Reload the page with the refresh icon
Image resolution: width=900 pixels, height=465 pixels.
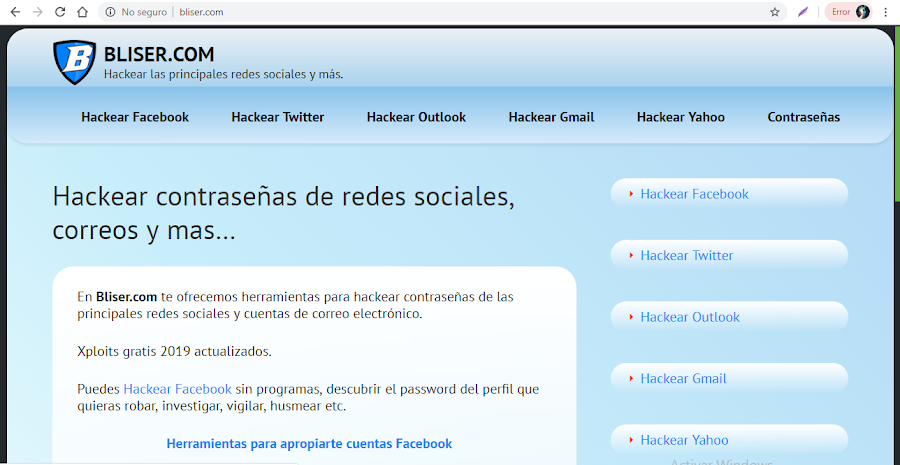coord(60,12)
